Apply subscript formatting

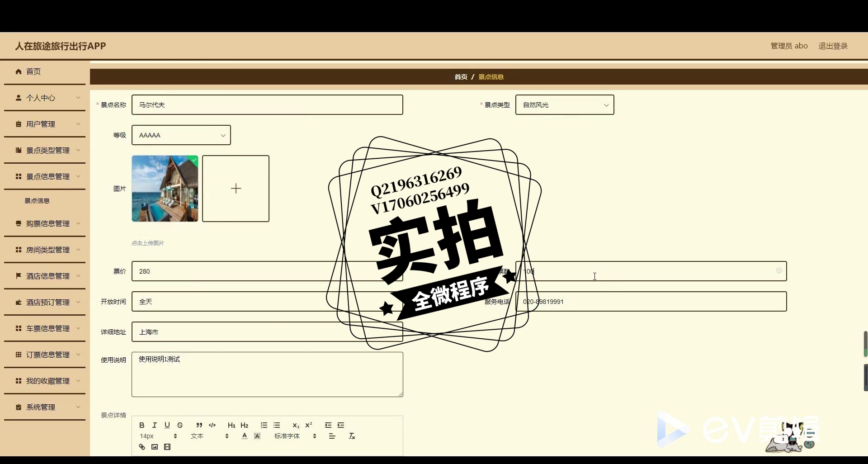click(296, 425)
